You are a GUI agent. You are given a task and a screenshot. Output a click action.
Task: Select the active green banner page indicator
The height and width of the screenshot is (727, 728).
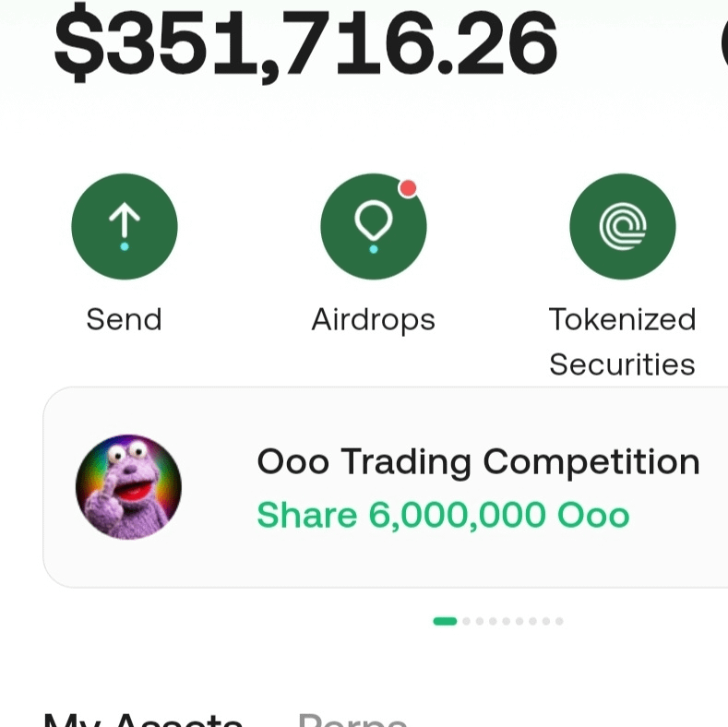pos(445,621)
